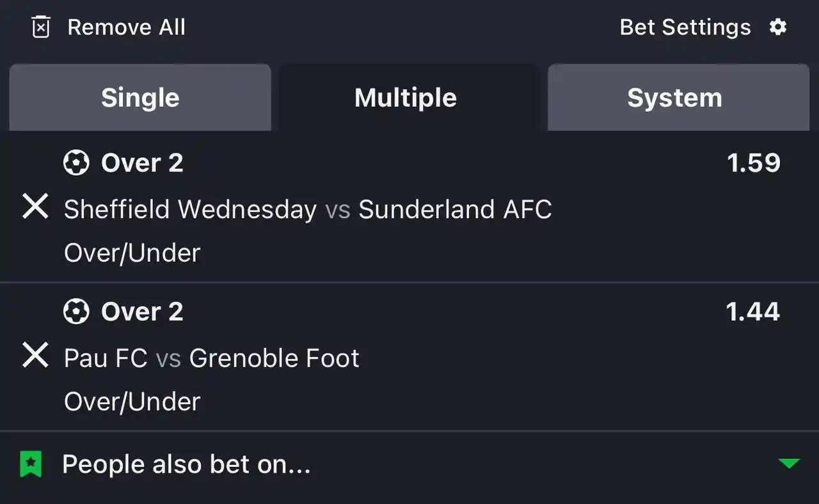The width and height of the screenshot is (819, 504).
Task: Click soccer ball icon beside first Over 2
Action: coord(76,163)
